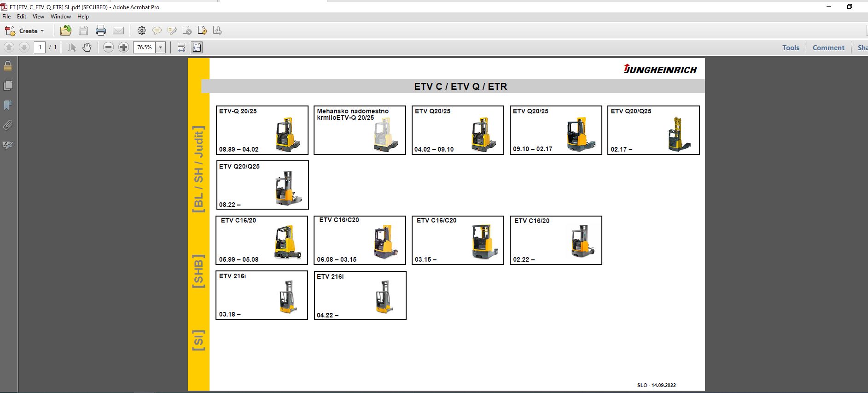Click the SLO - 14.09.2022 footer text
This screenshot has width=868, height=393.
(x=656, y=385)
